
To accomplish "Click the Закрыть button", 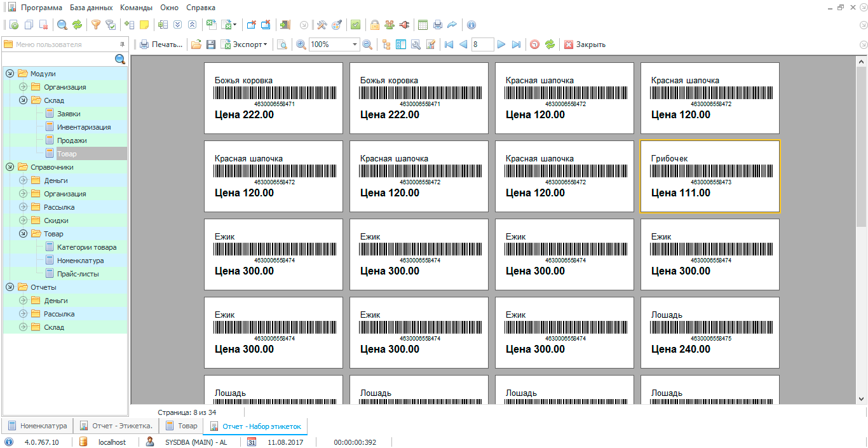I will point(585,44).
